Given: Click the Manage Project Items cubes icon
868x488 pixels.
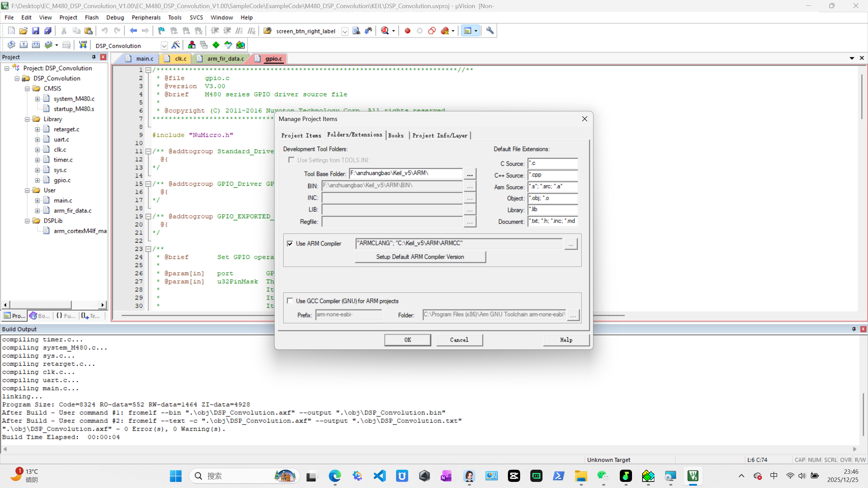Looking at the screenshot, I should 192,45.
